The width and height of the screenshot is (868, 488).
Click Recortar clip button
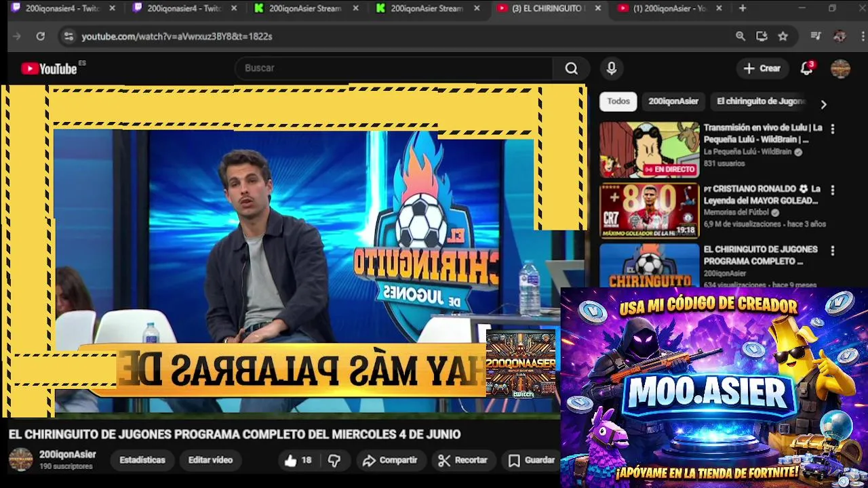pos(462,461)
